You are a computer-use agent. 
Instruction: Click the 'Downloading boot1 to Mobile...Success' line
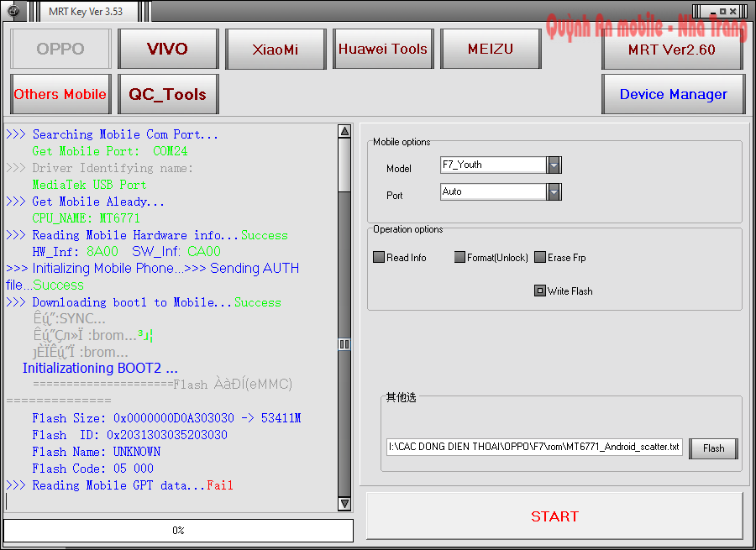coord(144,302)
